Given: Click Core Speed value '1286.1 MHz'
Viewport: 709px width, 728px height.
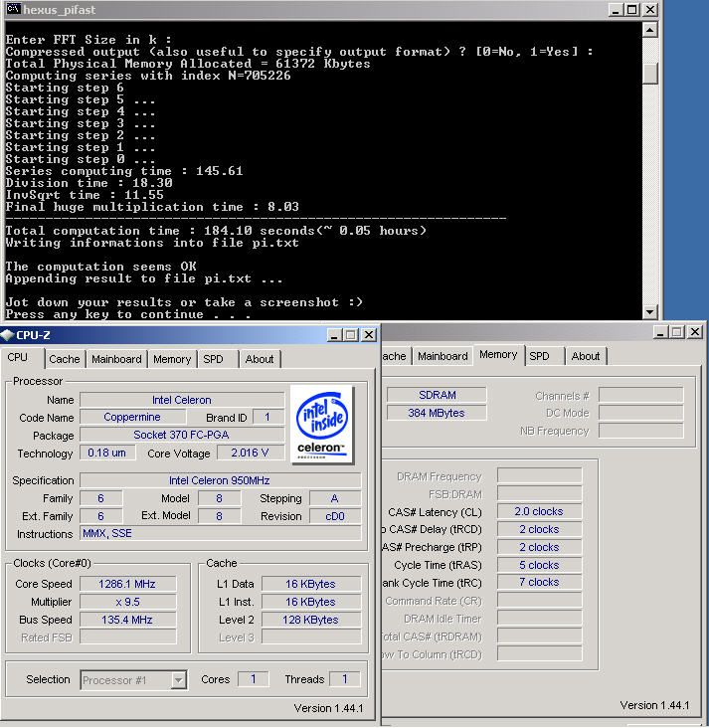Looking at the screenshot, I should [127, 584].
